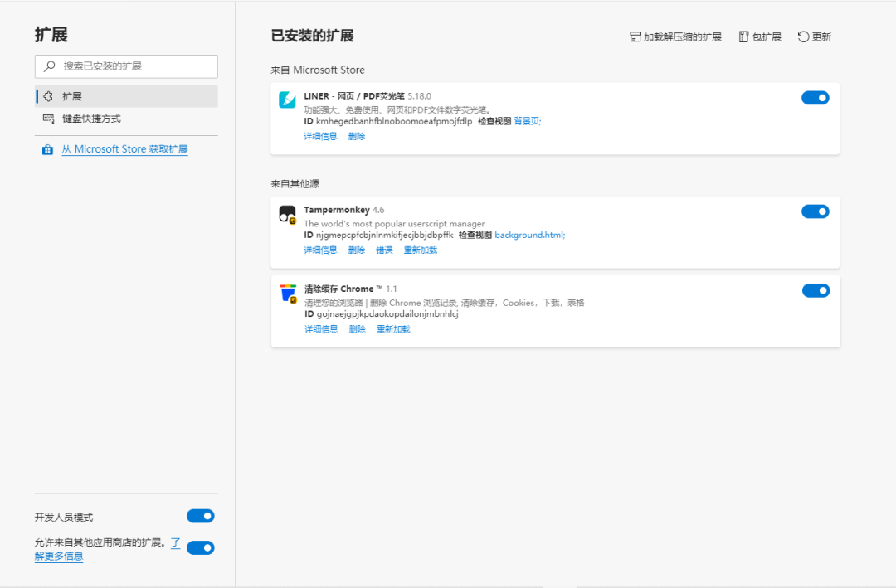Viewport: 896px width, 588px height.
Task: Open 了解更多信息 link at the bottom
Action: pyautogui.click(x=59, y=556)
